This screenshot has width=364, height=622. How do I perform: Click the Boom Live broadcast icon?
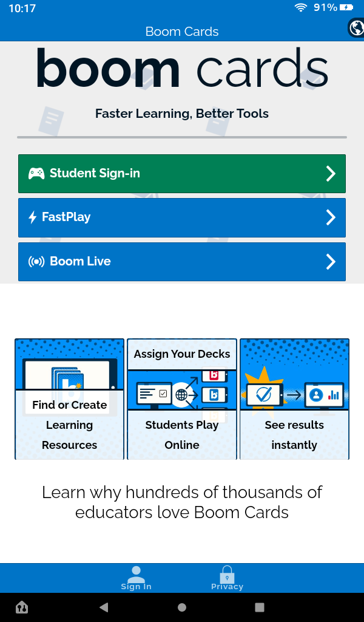(36, 262)
